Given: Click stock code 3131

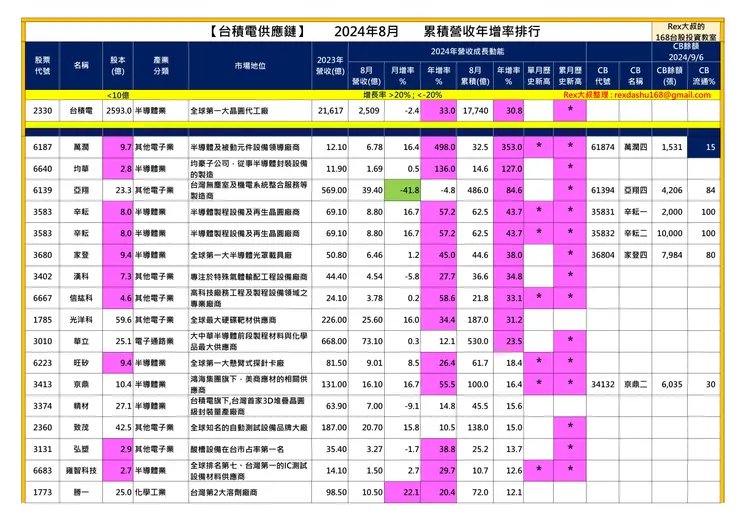Looking at the screenshot, I should pos(42,449).
